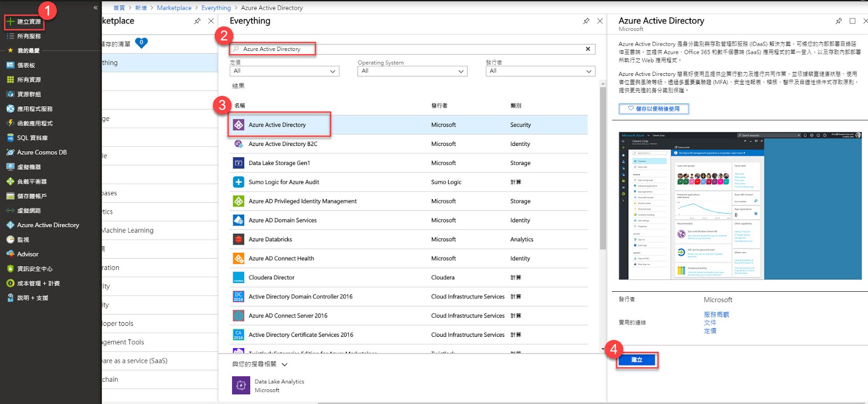
Task: Open 資訊安全中心 shield icon
Action: (10, 269)
